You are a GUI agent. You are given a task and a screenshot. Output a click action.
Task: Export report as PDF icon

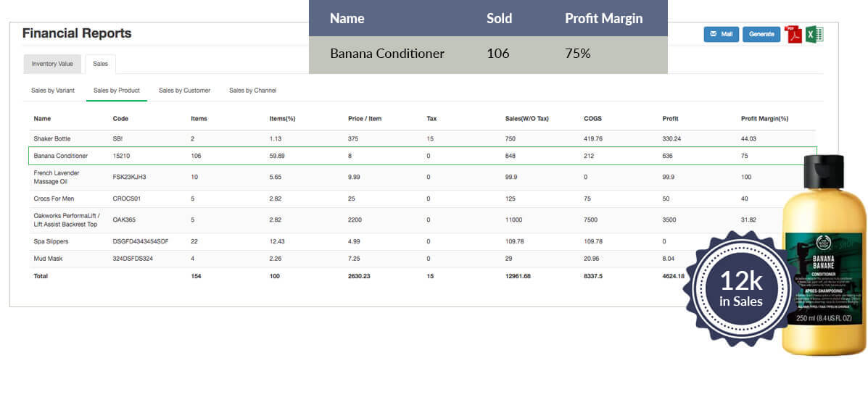click(x=794, y=34)
